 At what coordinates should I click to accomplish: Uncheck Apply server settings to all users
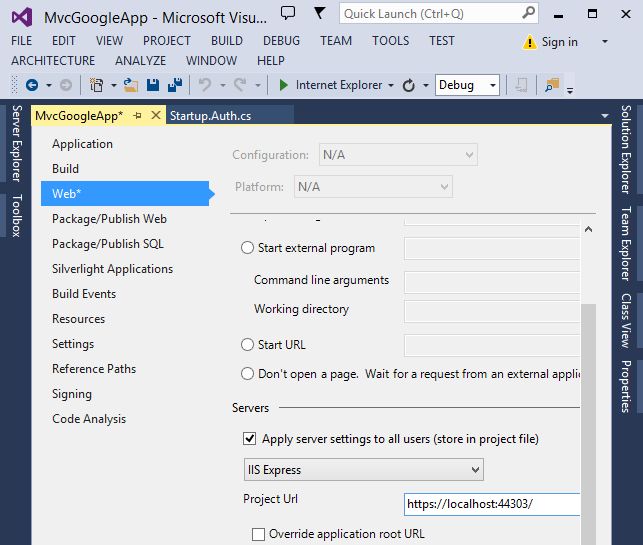coord(249,438)
